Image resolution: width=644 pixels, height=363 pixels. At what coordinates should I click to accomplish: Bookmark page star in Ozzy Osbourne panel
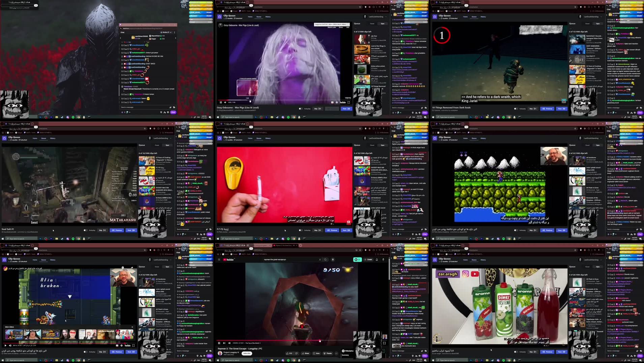(360, 7)
